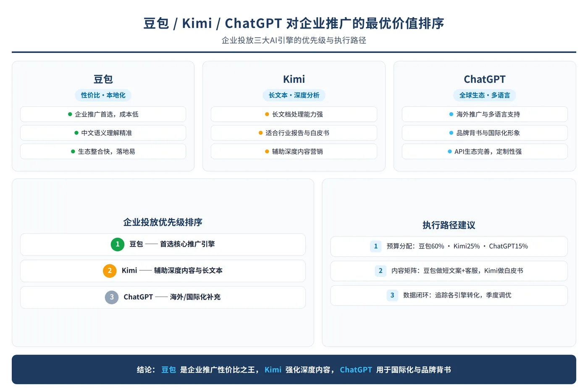The height and width of the screenshot is (392, 588).
Task: Click the 结论： label in the bottom bar
Action: click(x=146, y=370)
